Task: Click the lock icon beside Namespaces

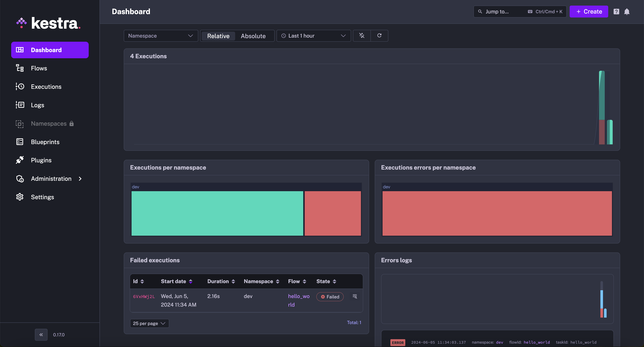Action: coord(72,123)
